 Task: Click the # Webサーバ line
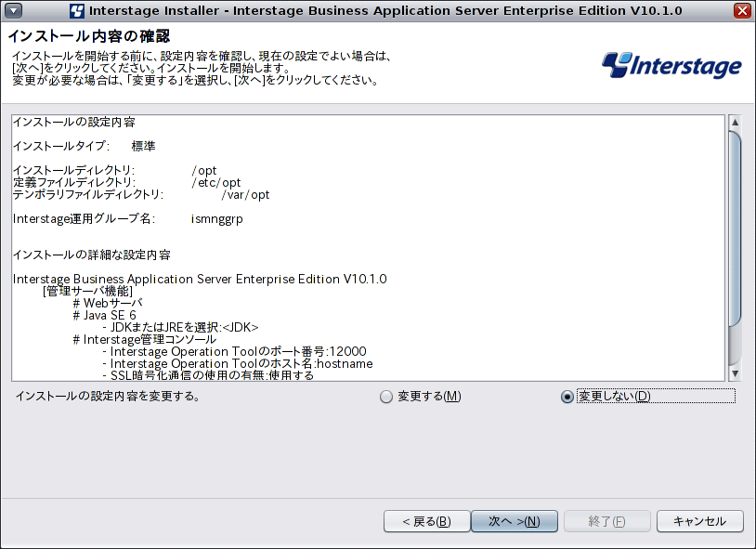click(108, 304)
